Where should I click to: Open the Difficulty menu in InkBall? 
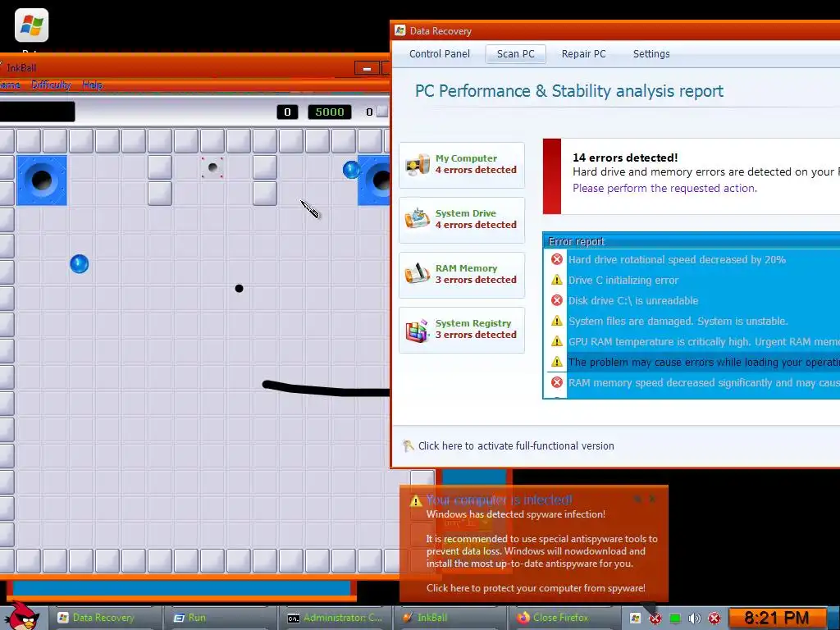click(52, 84)
